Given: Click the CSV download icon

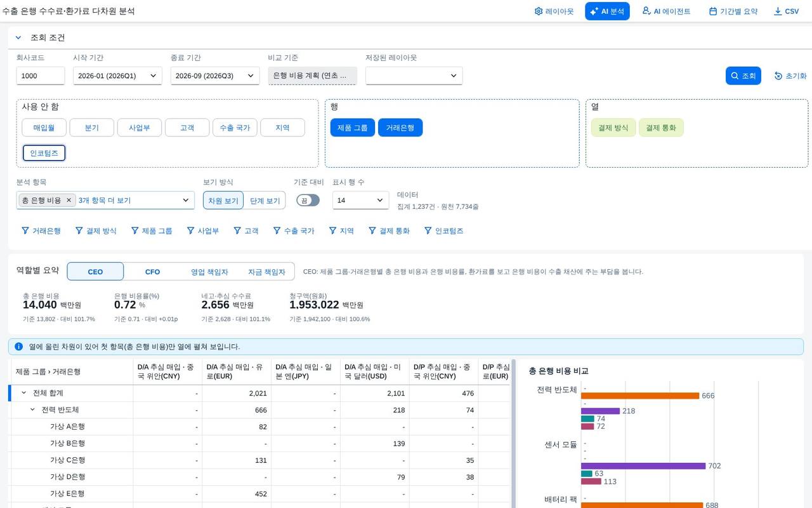Looking at the screenshot, I should pos(778,11).
